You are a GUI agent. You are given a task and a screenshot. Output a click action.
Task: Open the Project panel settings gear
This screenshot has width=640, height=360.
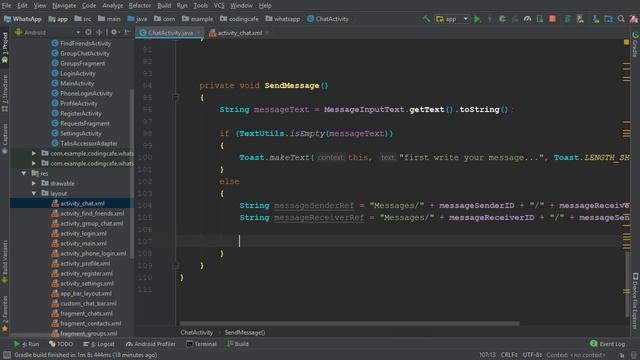(114, 32)
